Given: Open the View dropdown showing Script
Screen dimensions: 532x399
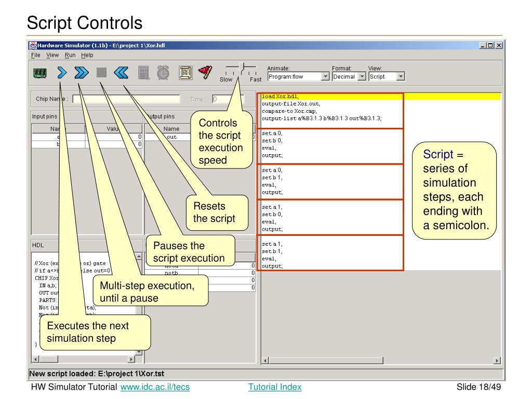Looking at the screenshot, I should click(387, 77).
